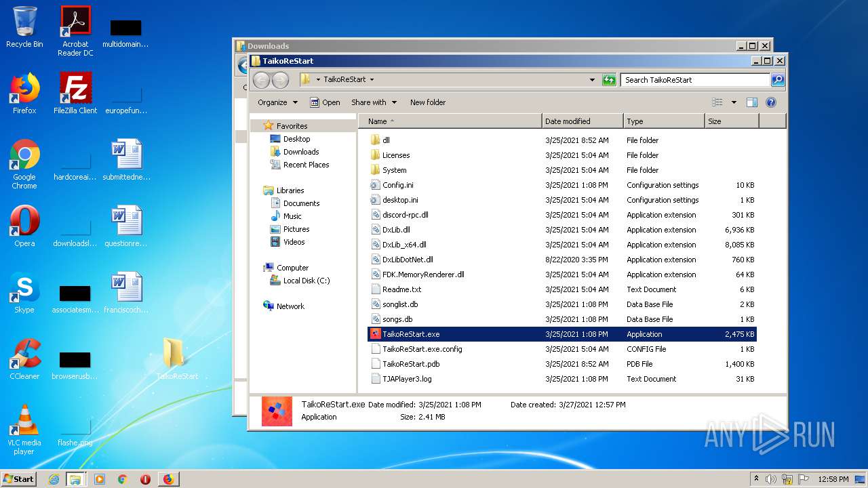Refresh the TaikoReStart folder view
Viewport: 868px width, 488px height.
click(609, 80)
